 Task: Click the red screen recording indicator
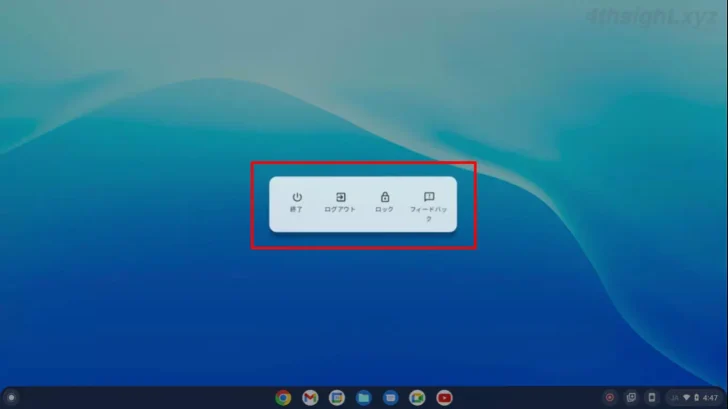[610, 398]
